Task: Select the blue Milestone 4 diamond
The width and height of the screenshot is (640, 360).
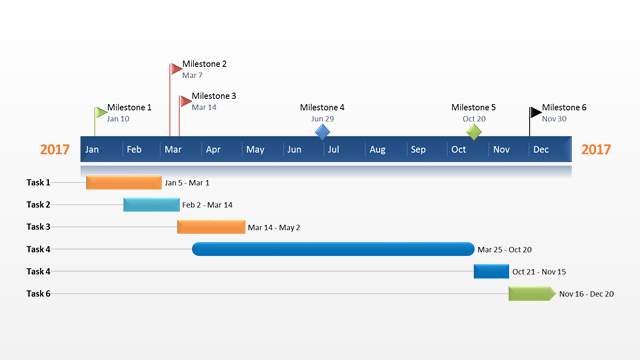Action: [x=322, y=132]
